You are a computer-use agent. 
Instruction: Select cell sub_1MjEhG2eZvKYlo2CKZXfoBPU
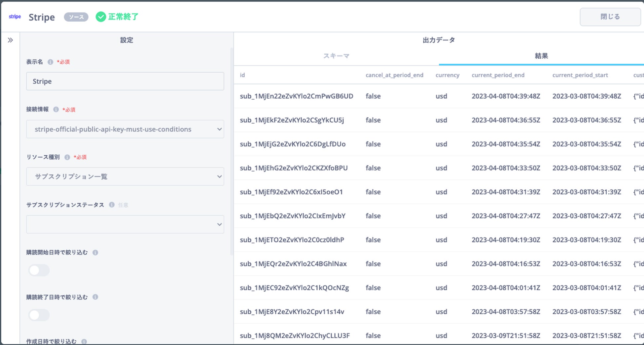coord(294,168)
